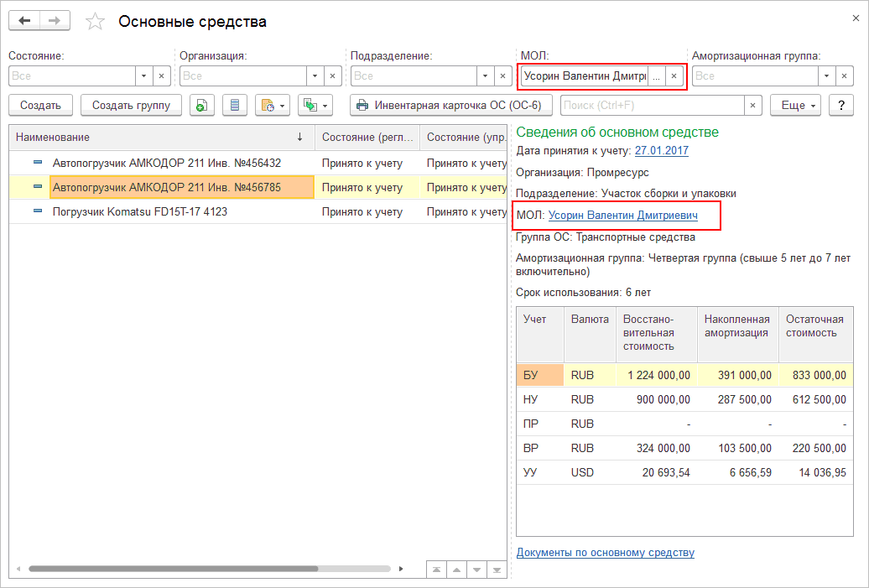This screenshot has width=869, height=588.
Task: Click the list view icon in toolbar
Action: click(x=235, y=106)
